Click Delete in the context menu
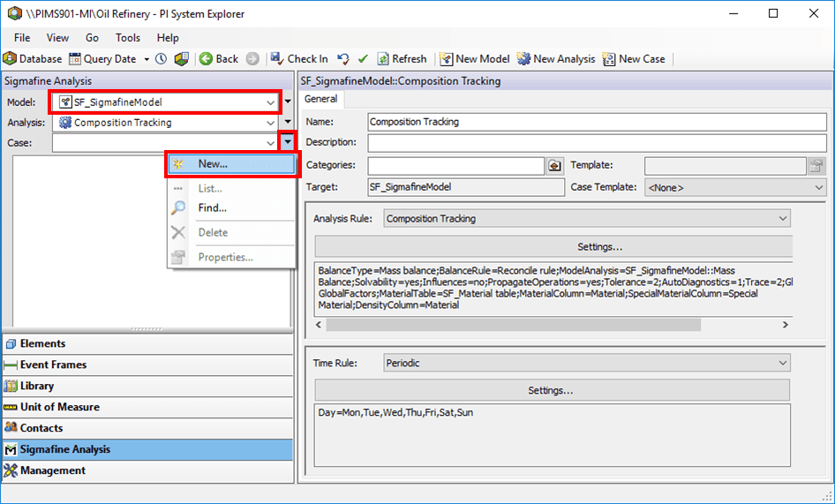The width and height of the screenshot is (835, 504). [231, 232]
